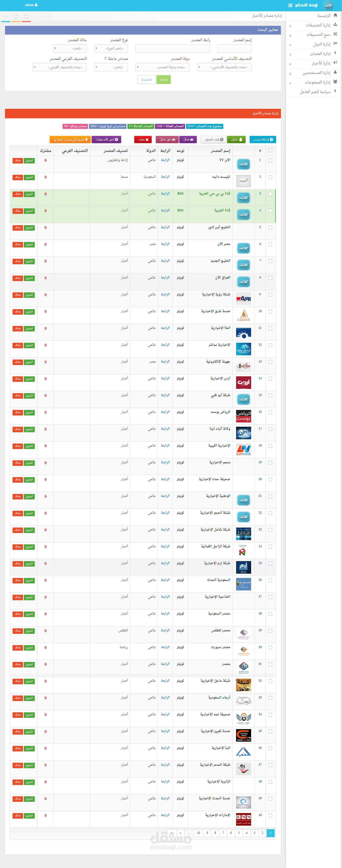Open the التصنيف الأساسي للمصدر dropdown

[225, 67]
